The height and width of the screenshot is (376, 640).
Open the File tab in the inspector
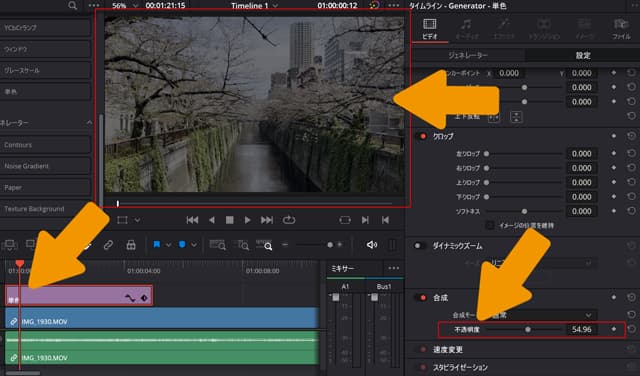point(621,29)
